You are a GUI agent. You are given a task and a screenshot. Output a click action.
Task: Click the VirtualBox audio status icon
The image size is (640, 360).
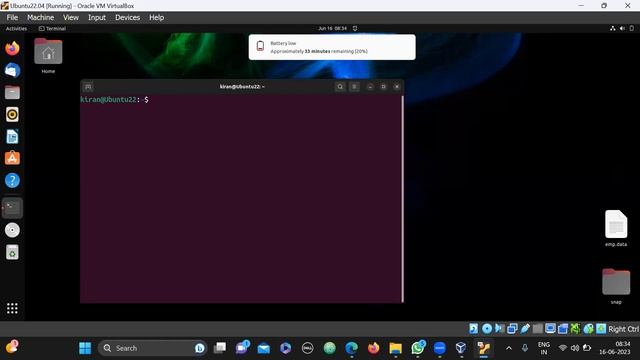[499, 328]
